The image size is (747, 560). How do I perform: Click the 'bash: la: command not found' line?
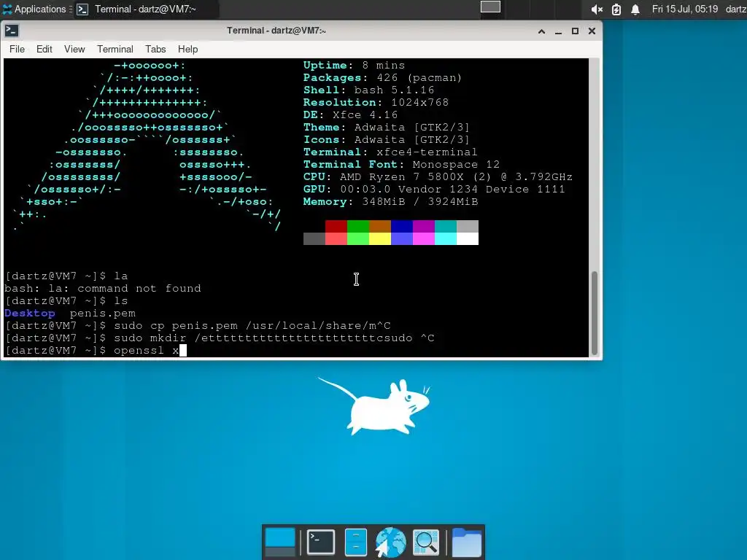pyautogui.click(x=102, y=289)
